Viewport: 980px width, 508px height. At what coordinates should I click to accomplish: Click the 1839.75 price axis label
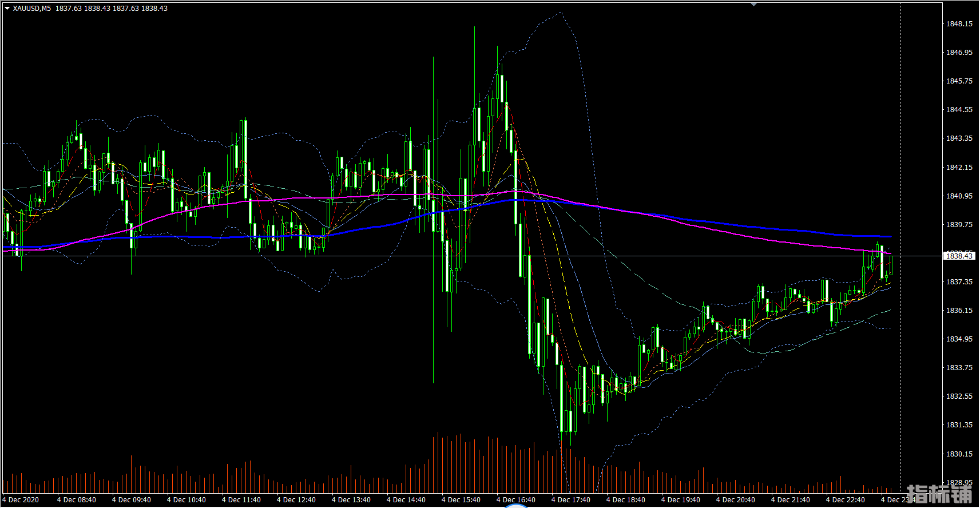click(x=959, y=224)
